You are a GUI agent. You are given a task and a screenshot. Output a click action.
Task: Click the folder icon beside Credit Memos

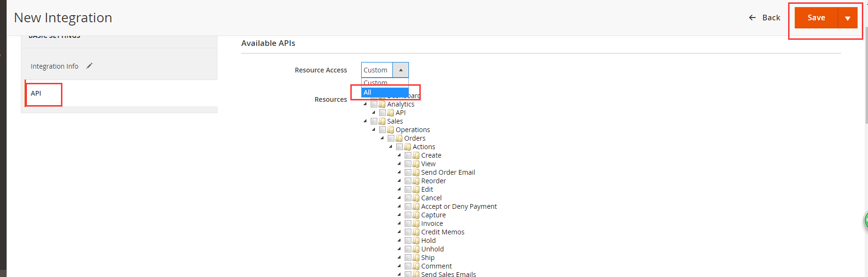(416, 232)
